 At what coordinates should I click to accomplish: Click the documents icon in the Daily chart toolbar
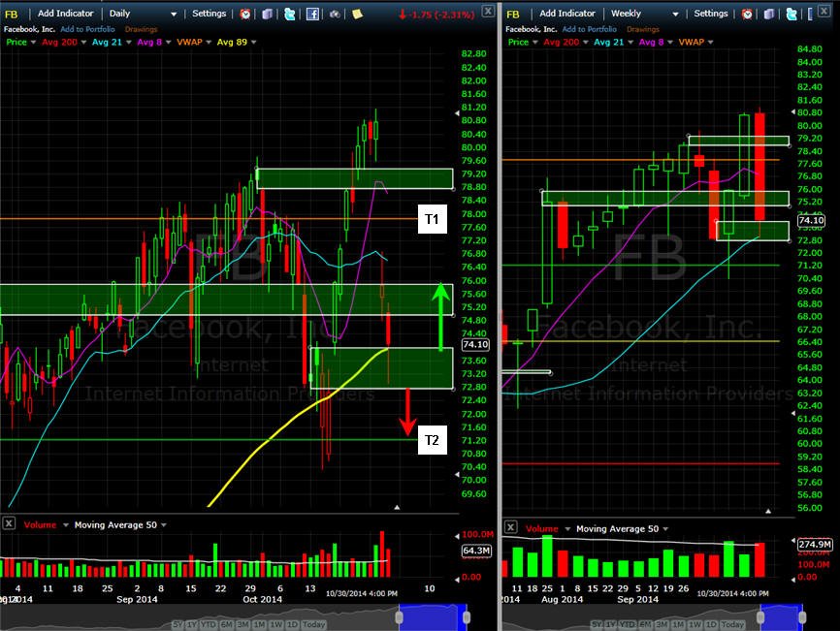tap(268, 14)
